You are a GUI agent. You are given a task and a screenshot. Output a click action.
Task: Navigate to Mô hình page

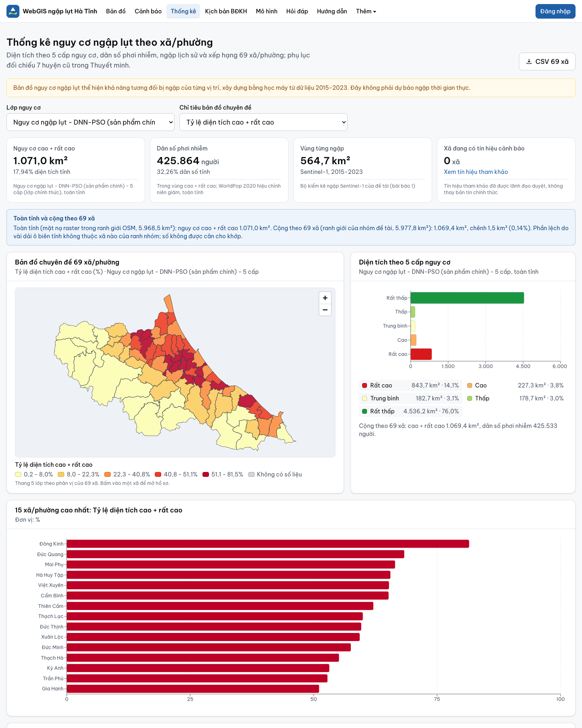pyautogui.click(x=267, y=11)
